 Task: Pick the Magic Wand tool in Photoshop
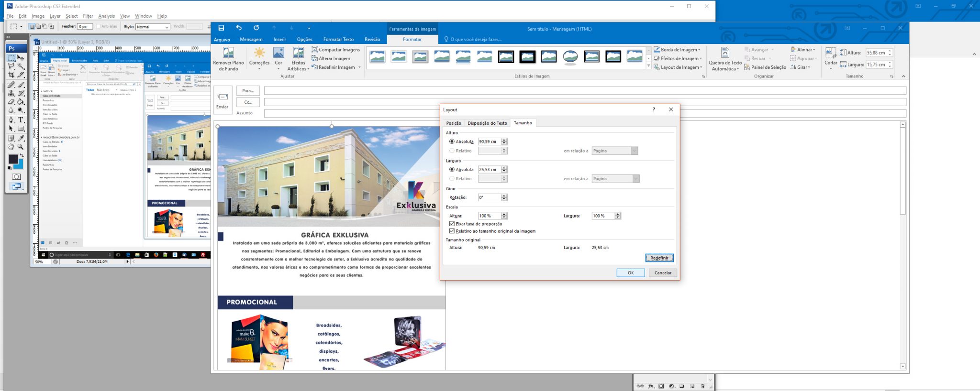tap(21, 66)
